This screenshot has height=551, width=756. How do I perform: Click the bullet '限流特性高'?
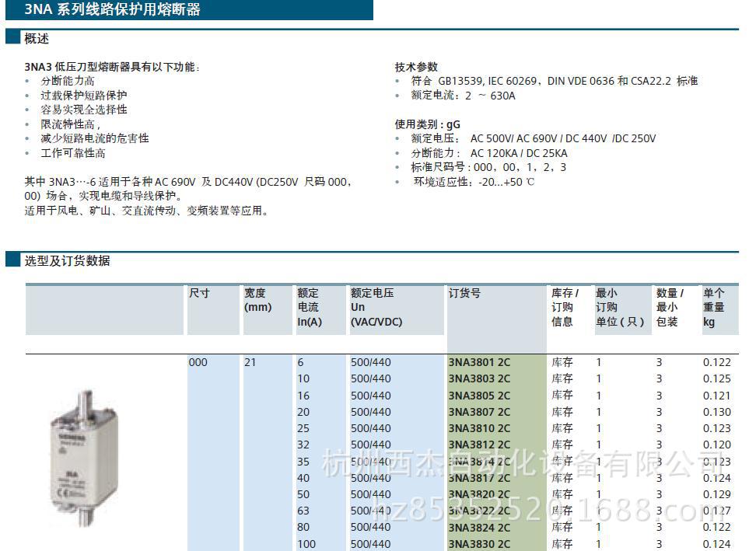(x=71, y=124)
